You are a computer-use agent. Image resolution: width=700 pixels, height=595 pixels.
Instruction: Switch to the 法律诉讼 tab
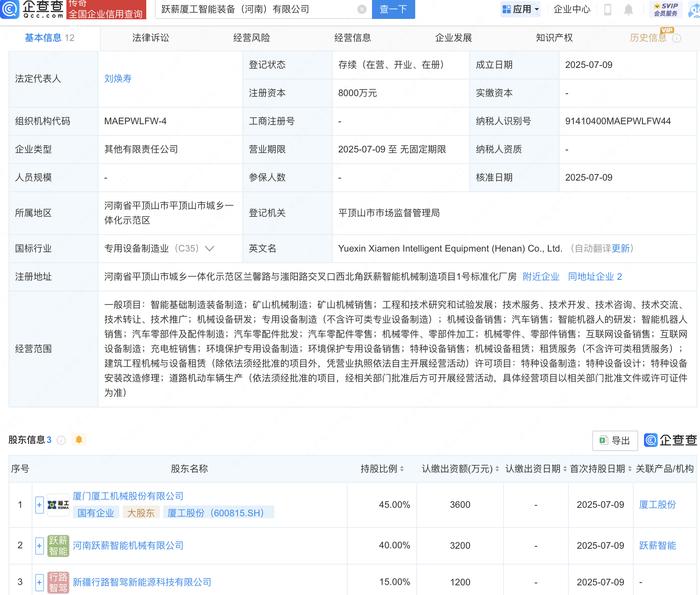click(150, 38)
